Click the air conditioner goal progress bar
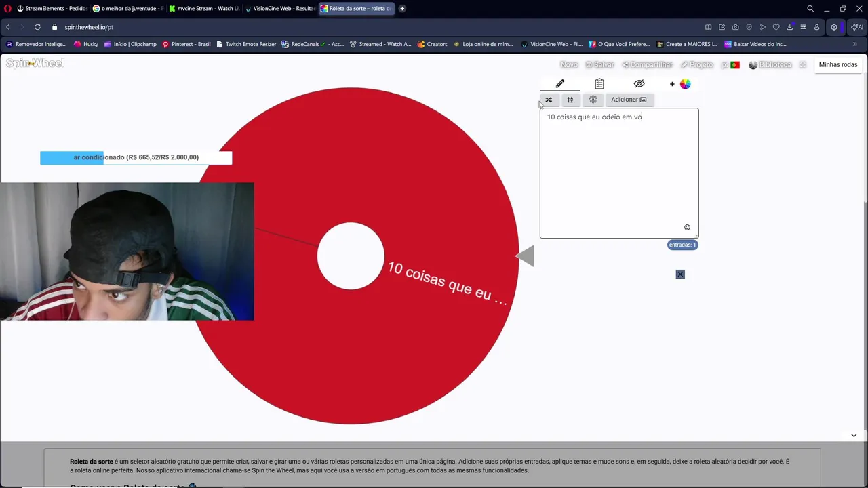 click(x=136, y=157)
